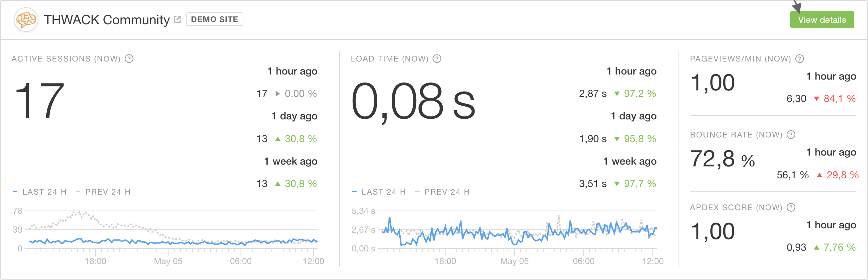This screenshot has height=280, width=868.
Task: Toggle LAST 24 H legend in active sessions chart
Action: pyautogui.click(x=40, y=192)
